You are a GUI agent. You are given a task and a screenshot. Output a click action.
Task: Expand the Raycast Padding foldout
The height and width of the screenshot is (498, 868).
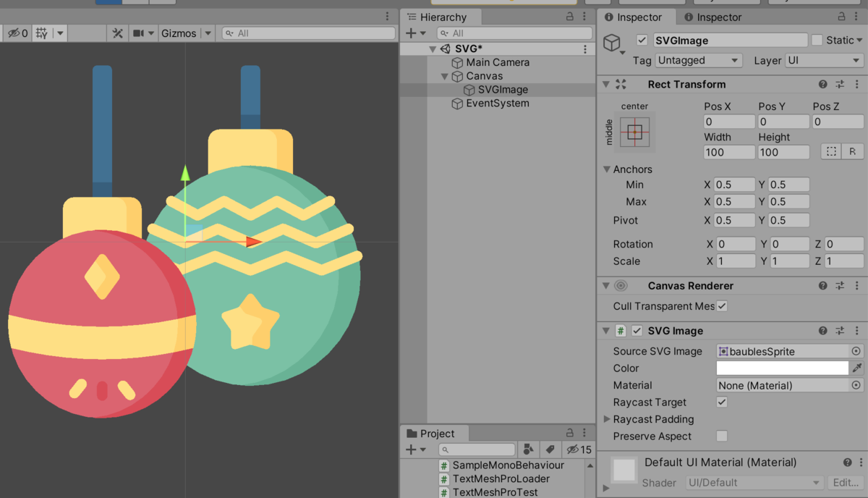pos(607,420)
